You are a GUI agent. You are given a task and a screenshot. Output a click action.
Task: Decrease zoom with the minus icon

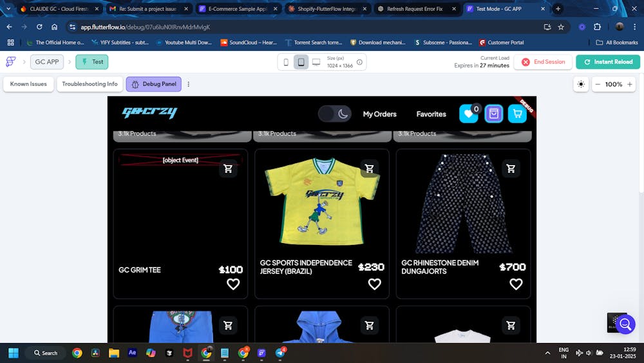click(598, 84)
